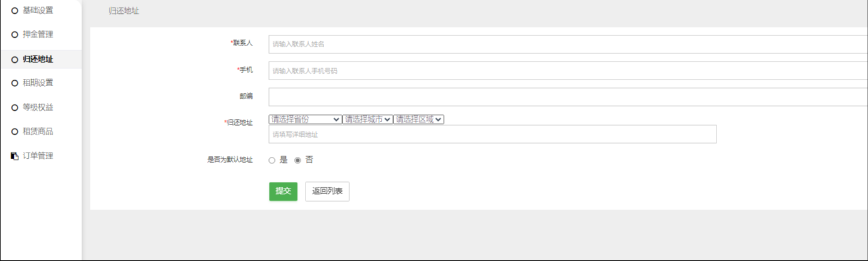Open the 订单管理 menu text
The image size is (868, 261).
[38, 156]
